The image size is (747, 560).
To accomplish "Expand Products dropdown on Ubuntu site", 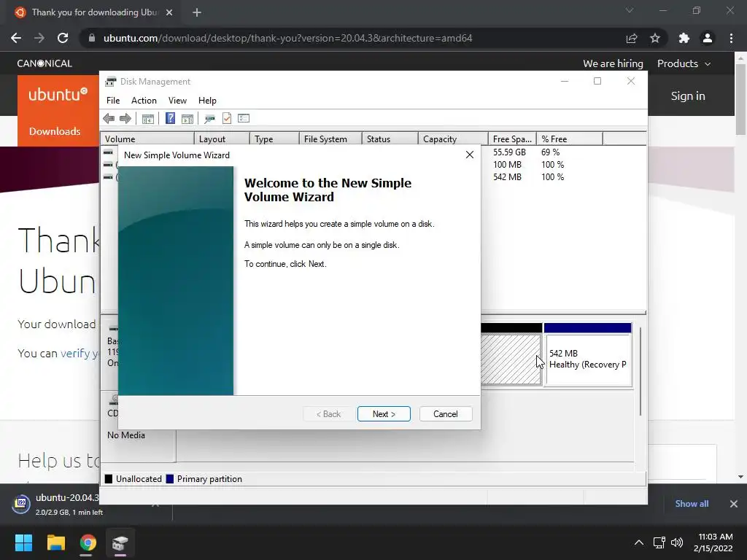I will [684, 63].
